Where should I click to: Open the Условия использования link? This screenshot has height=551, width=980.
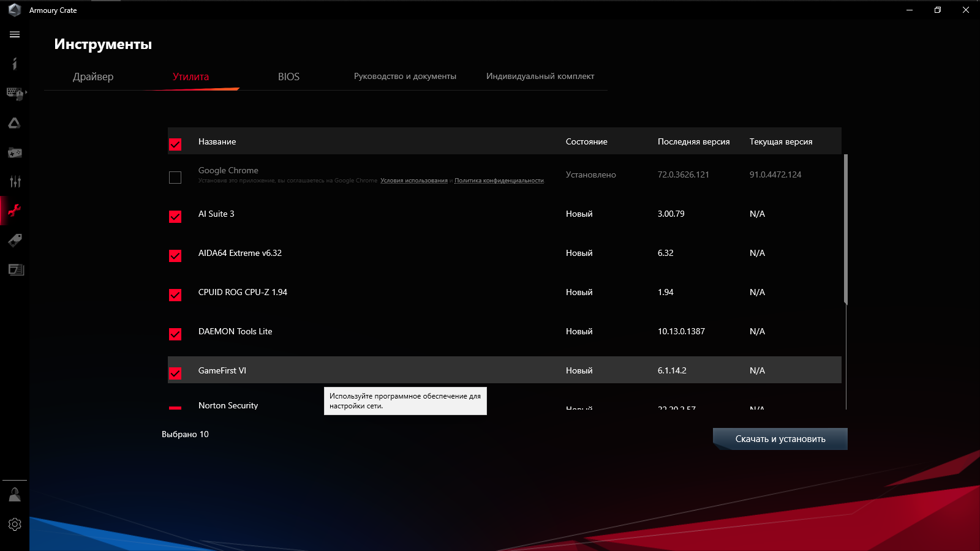tap(413, 181)
